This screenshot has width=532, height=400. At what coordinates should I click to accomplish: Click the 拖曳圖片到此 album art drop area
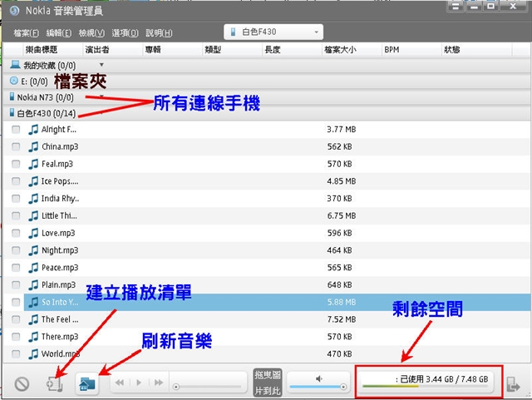pyautogui.click(x=268, y=383)
